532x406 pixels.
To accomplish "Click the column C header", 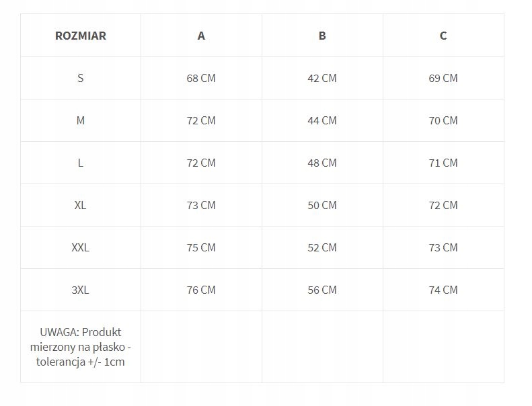I will pyautogui.click(x=443, y=36).
